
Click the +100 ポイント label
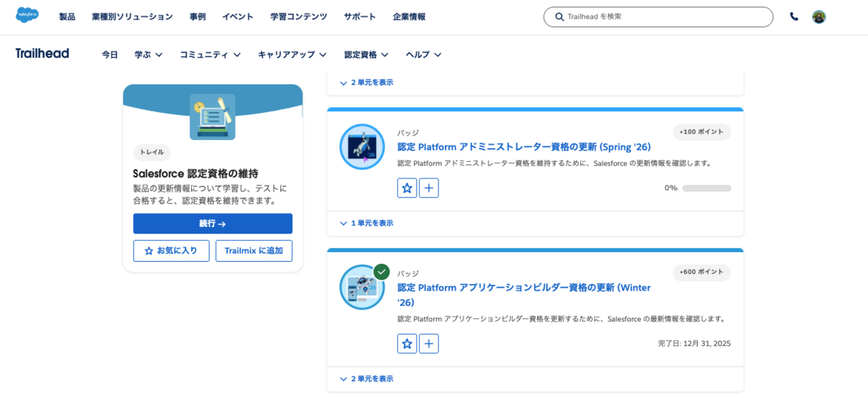pos(702,132)
